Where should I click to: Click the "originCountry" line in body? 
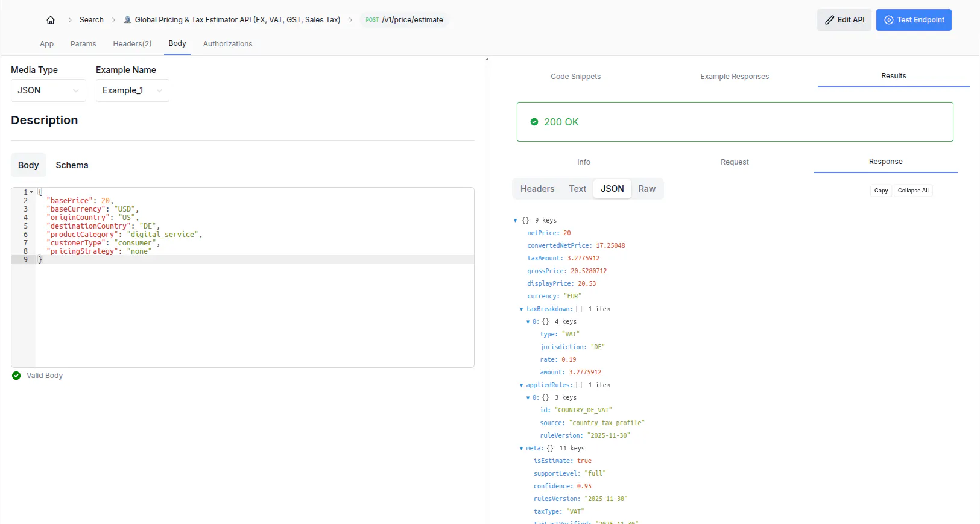click(x=93, y=218)
